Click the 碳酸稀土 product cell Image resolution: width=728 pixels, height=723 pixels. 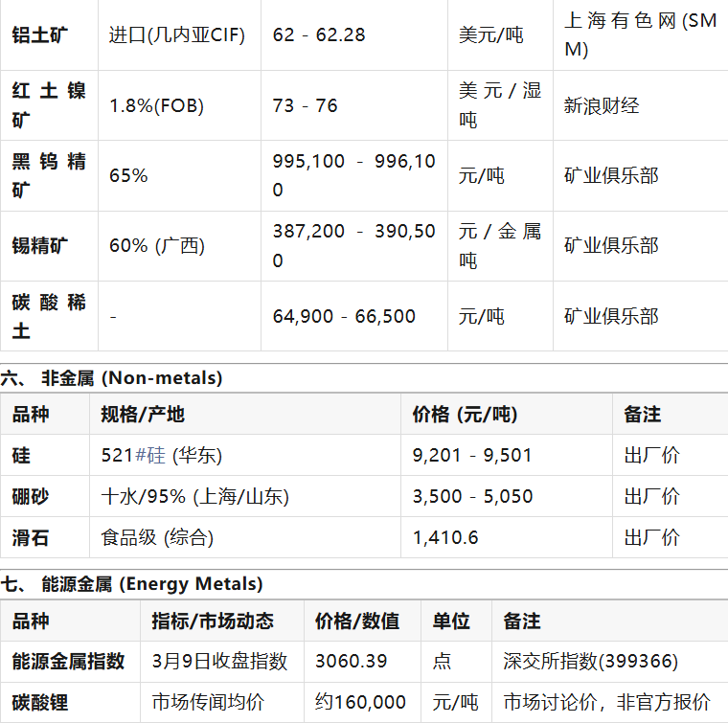point(49,316)
